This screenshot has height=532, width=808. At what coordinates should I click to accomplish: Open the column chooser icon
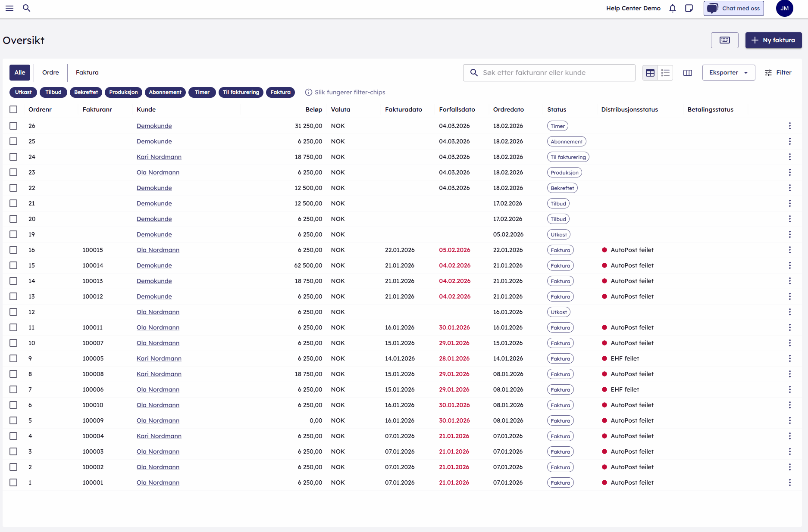click(687, 73)
